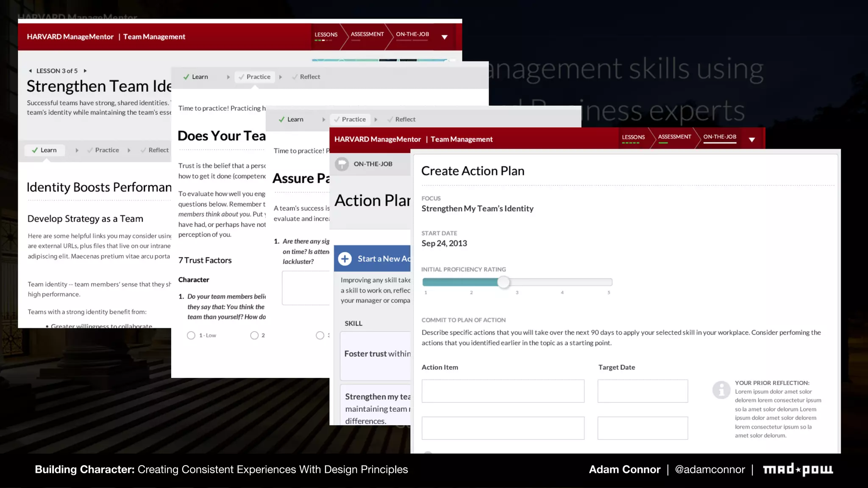Viewport: 868px width, 488px height.
Task: Click Learn step in Assure window
Action: pyautogui.click(x=291, y=119)
